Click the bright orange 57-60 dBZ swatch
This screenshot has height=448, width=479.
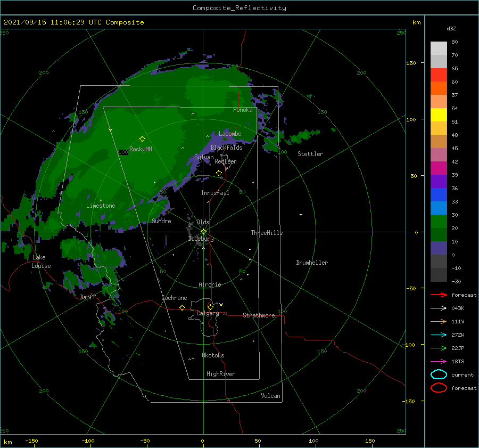(x=439, y=88)
